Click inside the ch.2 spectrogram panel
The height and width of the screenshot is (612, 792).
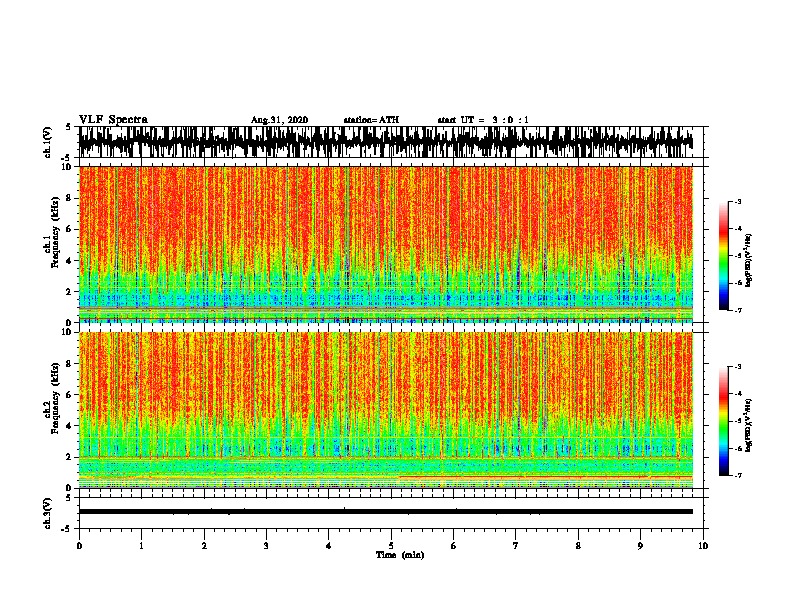[386, 410]
